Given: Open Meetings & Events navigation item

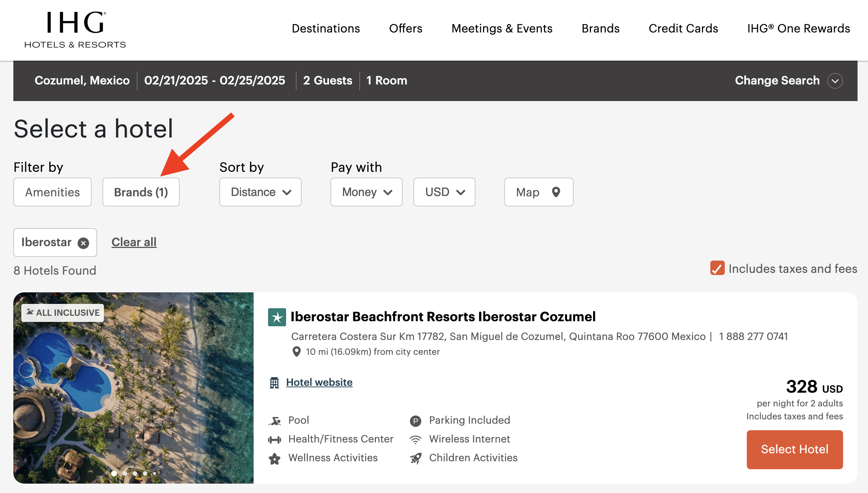Looking at the screenshot, I should click(502, 29).
